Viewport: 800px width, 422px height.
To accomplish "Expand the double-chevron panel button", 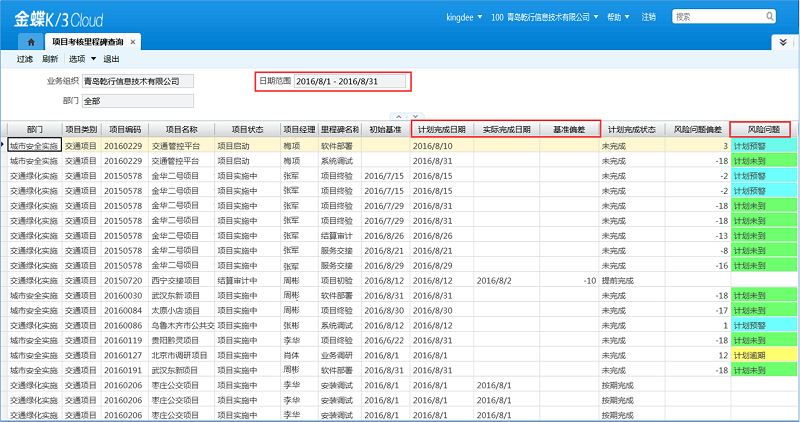I will [783, 42].
